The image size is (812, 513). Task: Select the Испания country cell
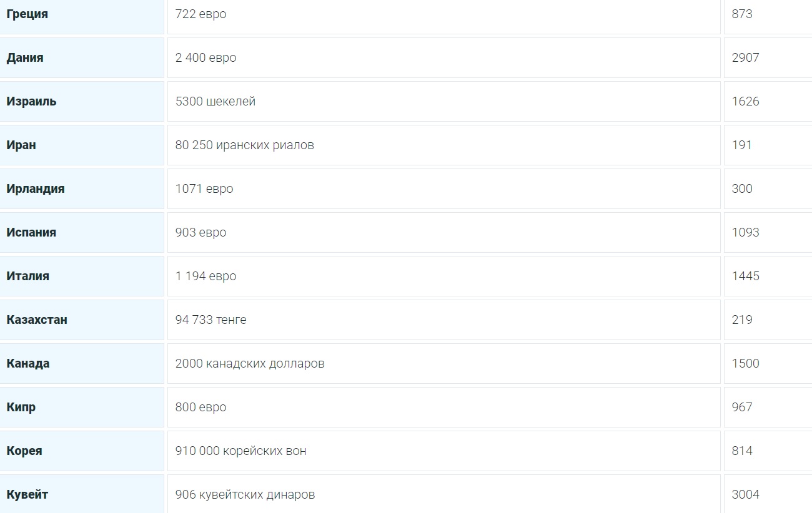(31, 232)
